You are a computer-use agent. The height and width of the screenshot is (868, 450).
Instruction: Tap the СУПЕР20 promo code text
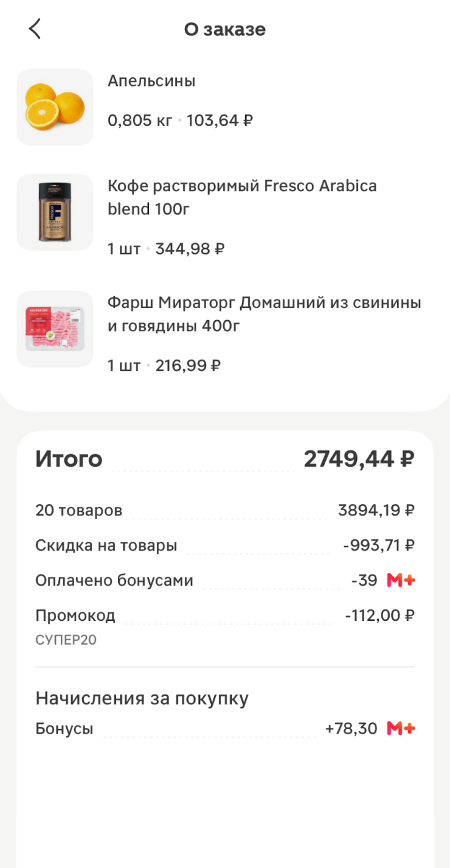66,640
